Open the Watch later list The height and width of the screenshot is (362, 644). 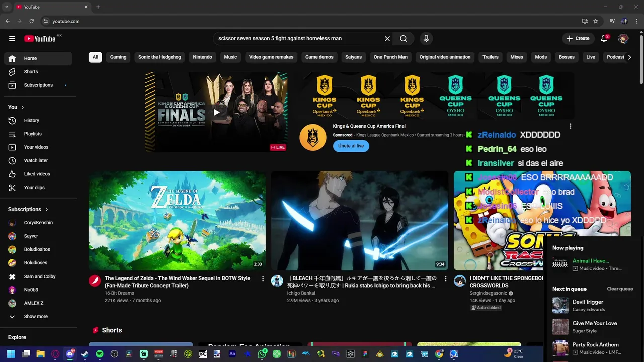38,161
